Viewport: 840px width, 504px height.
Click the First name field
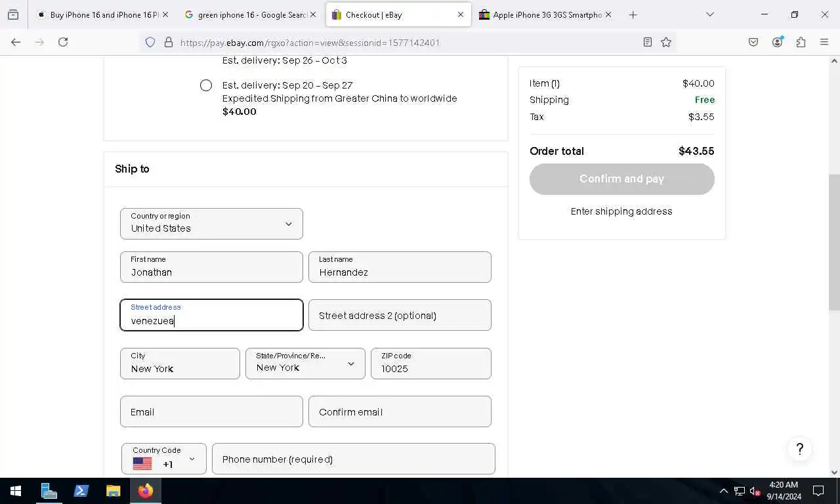[211, 267]
